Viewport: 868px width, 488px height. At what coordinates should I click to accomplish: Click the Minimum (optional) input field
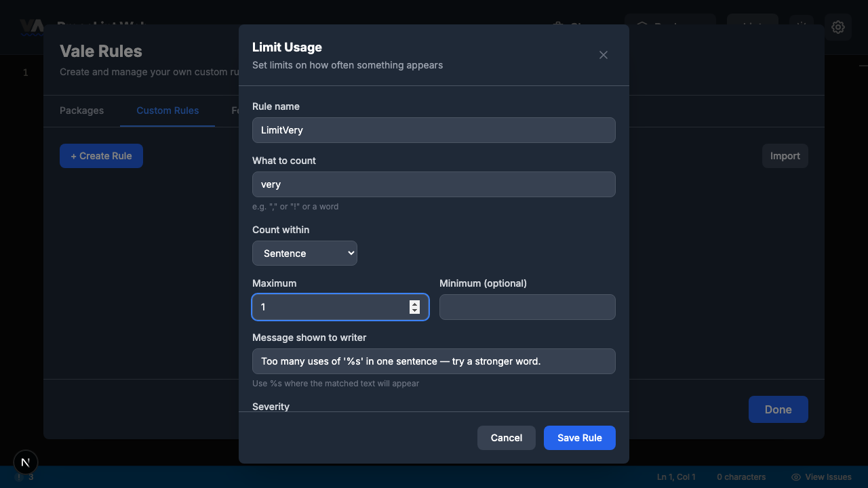click(x=527, y=306)
